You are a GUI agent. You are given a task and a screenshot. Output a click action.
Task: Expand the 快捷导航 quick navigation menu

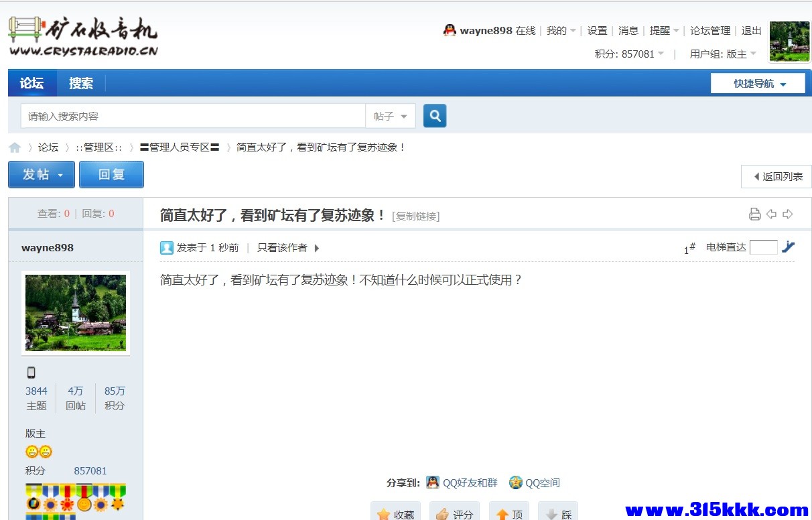coord(758,82)
